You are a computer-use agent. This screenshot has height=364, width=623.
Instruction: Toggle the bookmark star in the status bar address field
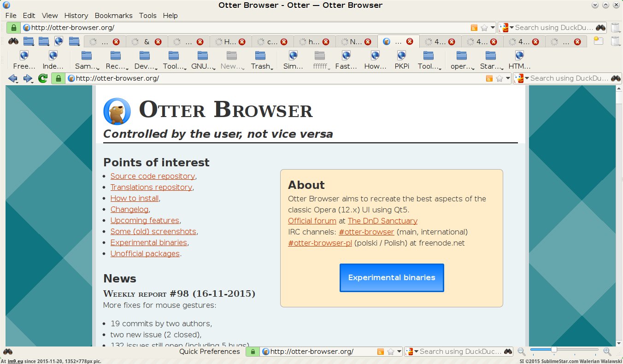point(391,352)
